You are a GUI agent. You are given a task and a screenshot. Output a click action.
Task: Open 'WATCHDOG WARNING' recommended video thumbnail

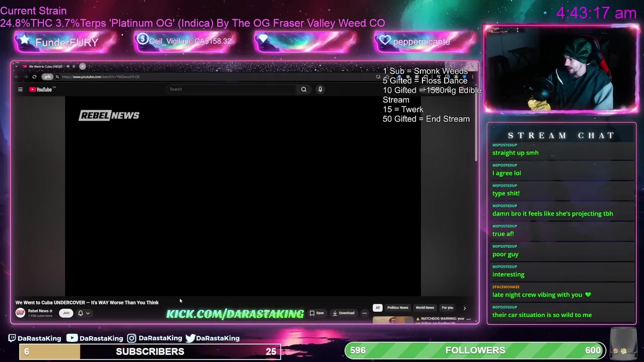pyautogui.click(x=393, y=320)
